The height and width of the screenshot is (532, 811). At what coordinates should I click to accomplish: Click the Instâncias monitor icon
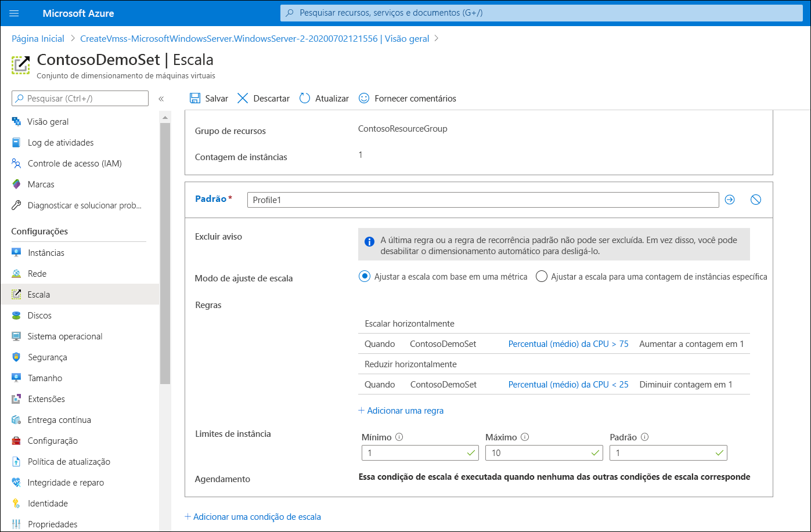pos(16,253)
